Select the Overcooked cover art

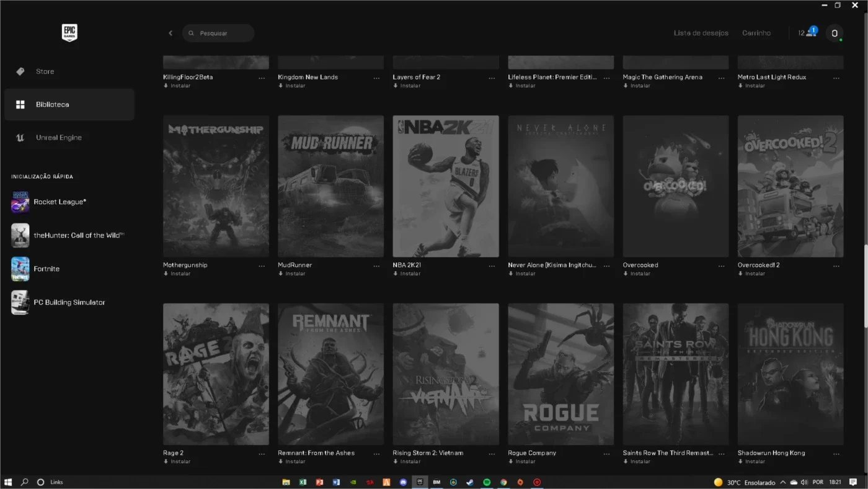676,186
